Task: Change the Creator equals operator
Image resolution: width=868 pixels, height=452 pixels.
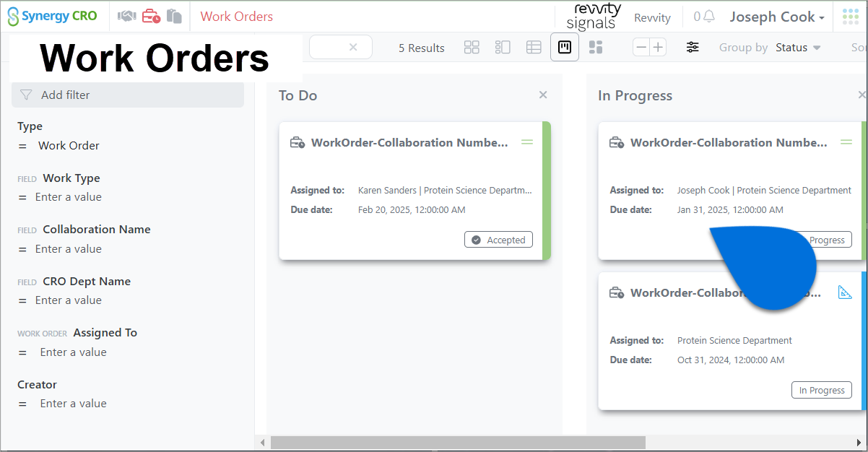Action: coord(22,404)
